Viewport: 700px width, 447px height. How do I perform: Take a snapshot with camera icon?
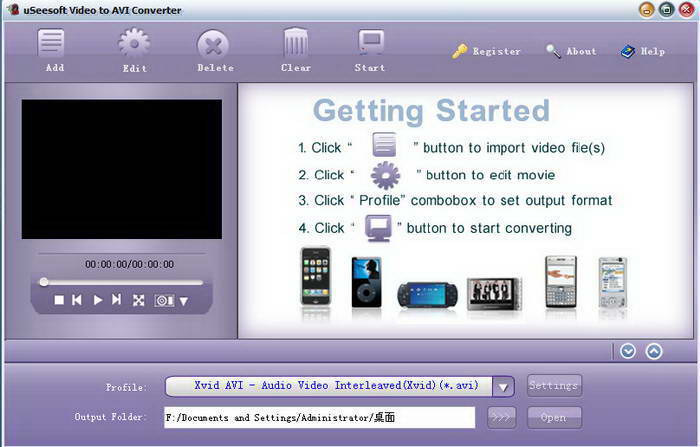[164, 301]
